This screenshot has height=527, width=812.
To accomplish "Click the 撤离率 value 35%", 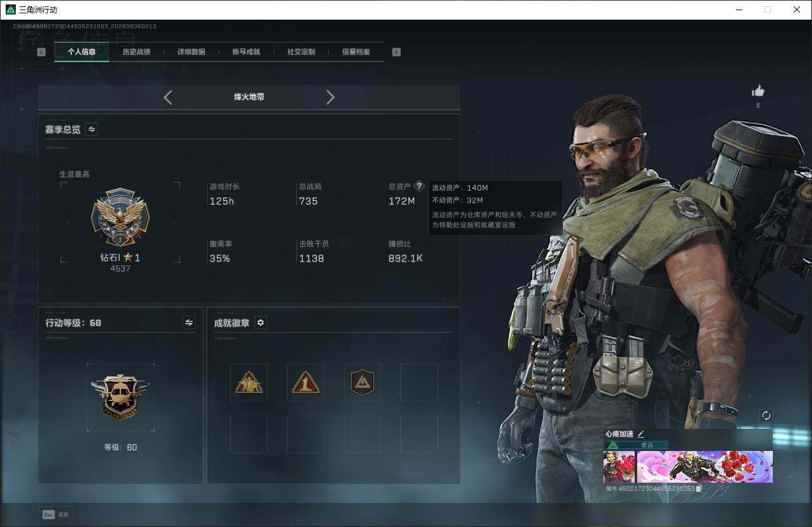I will tap(220, 258).
